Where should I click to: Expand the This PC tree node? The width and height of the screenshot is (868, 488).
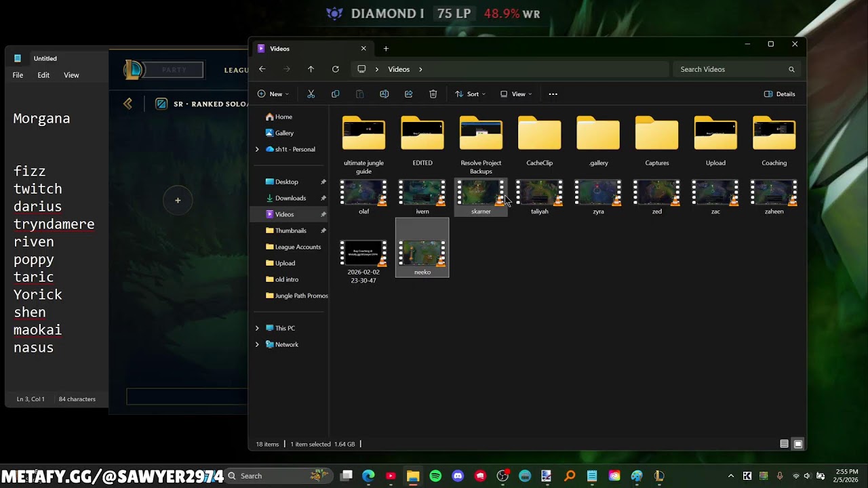coord(257,328)
